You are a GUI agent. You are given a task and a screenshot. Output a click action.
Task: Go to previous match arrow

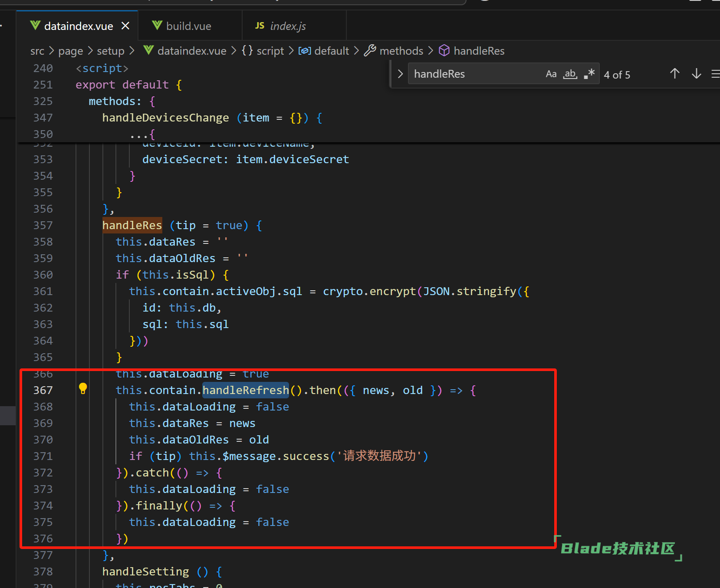pos(674,74)
